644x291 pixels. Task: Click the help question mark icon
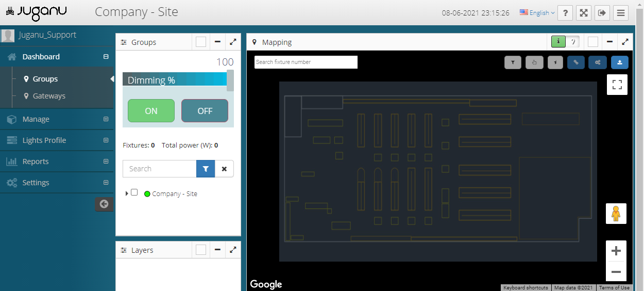click(x=565, y=13)
